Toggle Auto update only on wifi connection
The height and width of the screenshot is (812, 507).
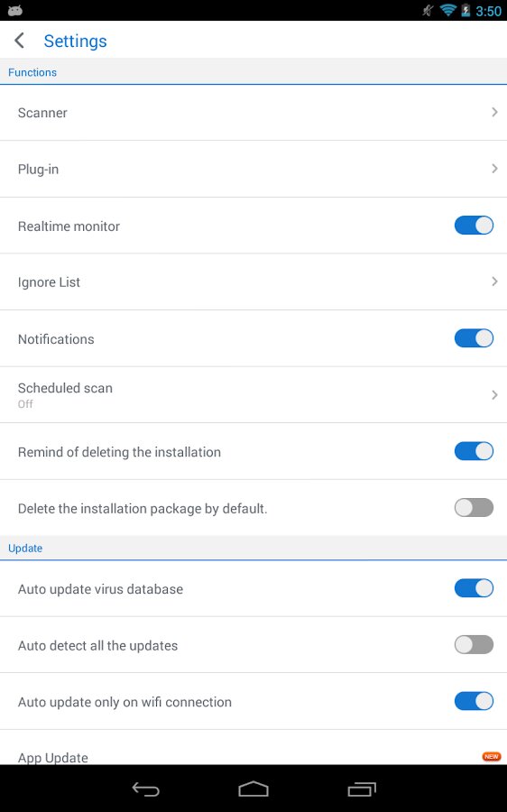coord(474,701)
